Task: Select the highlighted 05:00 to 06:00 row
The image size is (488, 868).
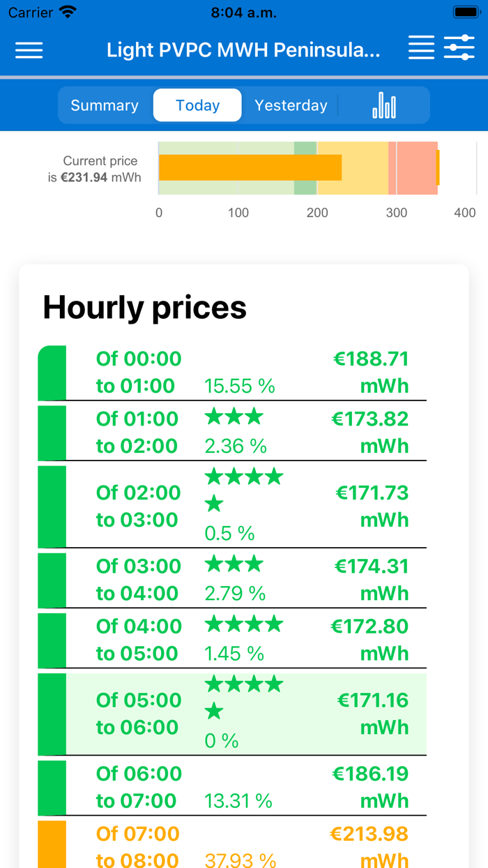Action: tap(244, 713)
